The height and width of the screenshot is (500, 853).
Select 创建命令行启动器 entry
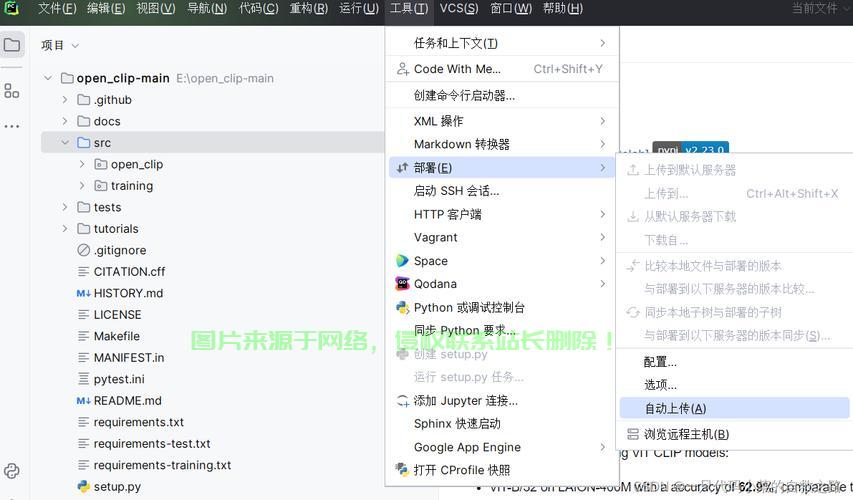click(502, 96)
